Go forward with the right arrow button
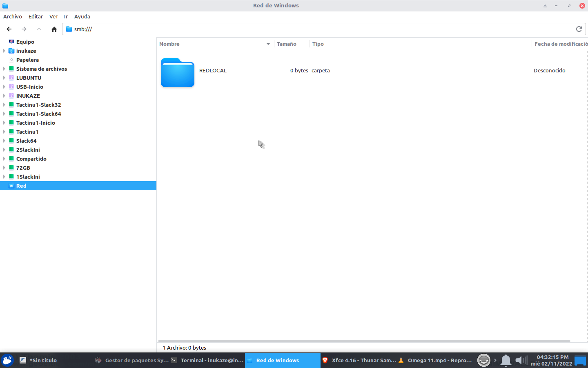The height and width of the screenshot is (368, 588). 24,29
